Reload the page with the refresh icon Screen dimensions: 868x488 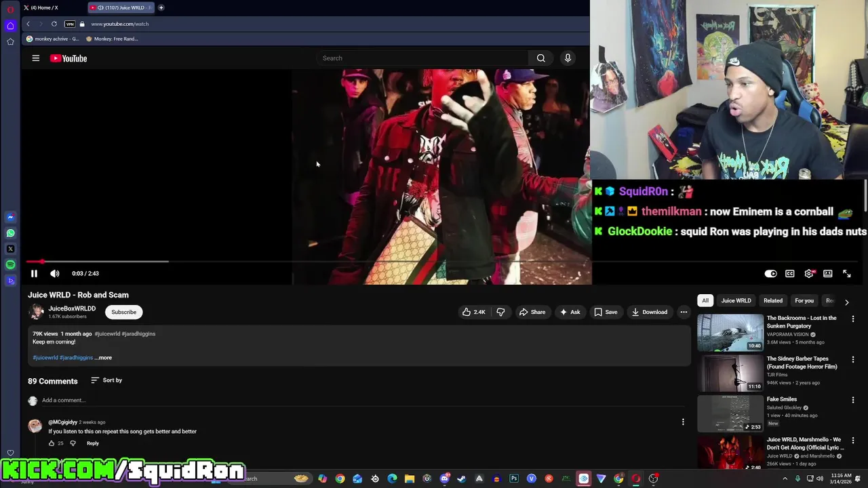54,24
